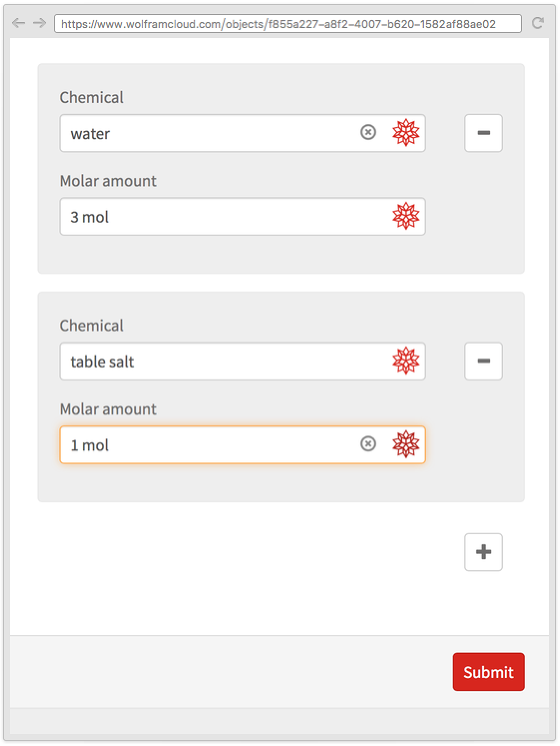
Task: Click into the water chemical input
Action: coord(210,133)
